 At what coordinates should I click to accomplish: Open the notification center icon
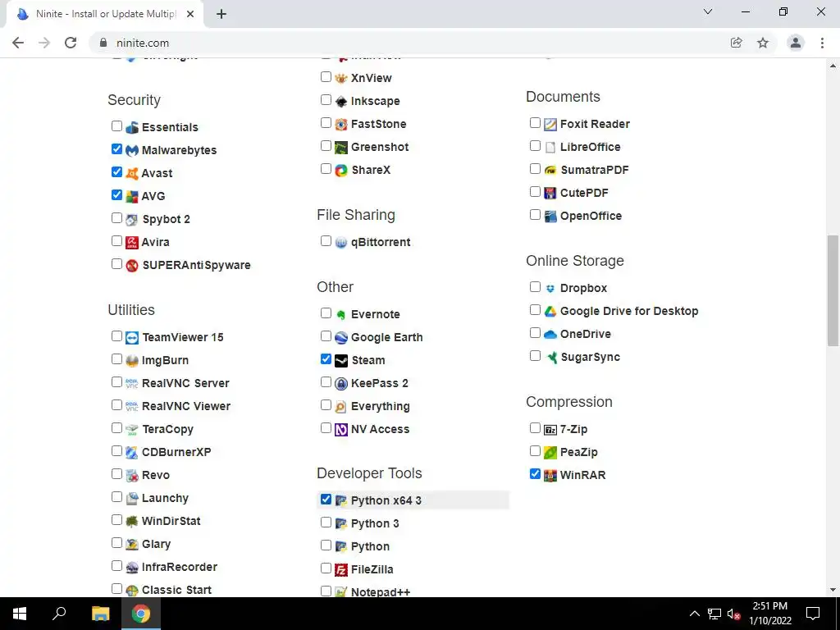[x=813, y=614]
